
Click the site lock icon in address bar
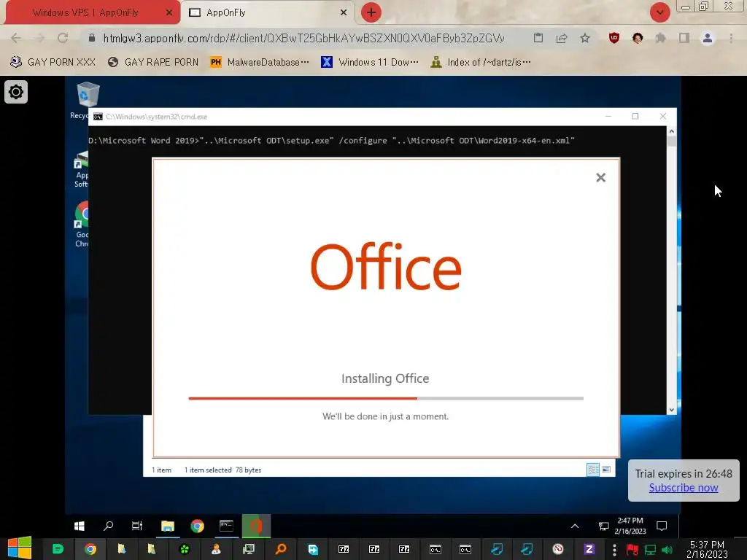(x=92, y=38)
